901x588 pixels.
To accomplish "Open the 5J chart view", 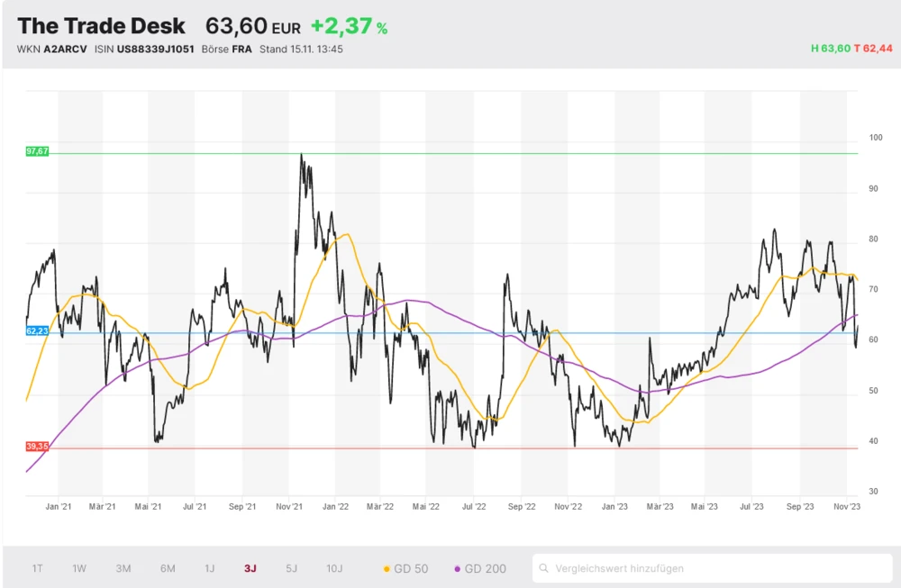I will point(291,568).
